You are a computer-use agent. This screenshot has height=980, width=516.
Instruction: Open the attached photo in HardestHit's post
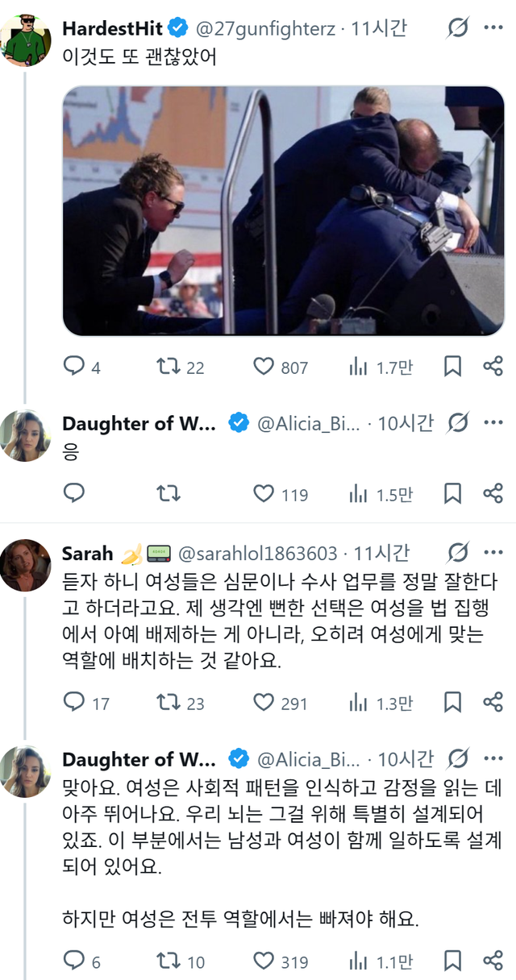(x=283, y=210)
